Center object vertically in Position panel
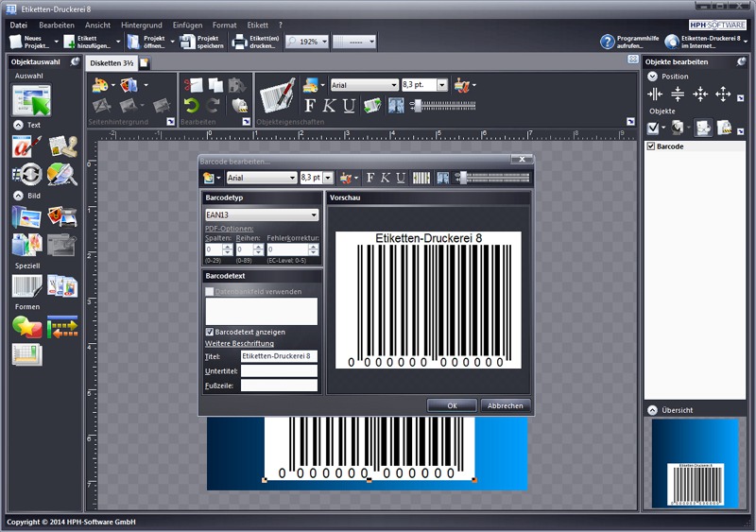Screen dimensions: 756x532 point(678,94)
